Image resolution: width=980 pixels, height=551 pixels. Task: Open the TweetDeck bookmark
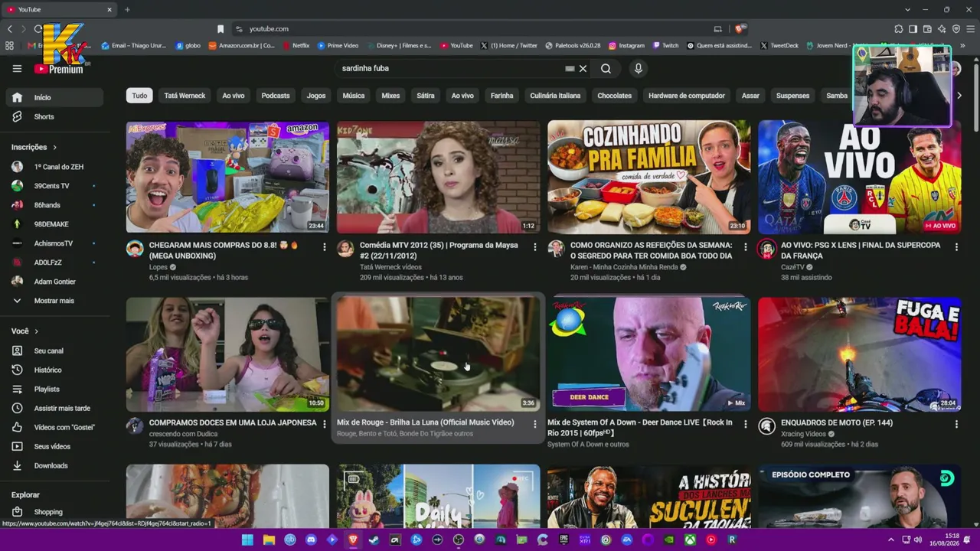coord(779,45)
